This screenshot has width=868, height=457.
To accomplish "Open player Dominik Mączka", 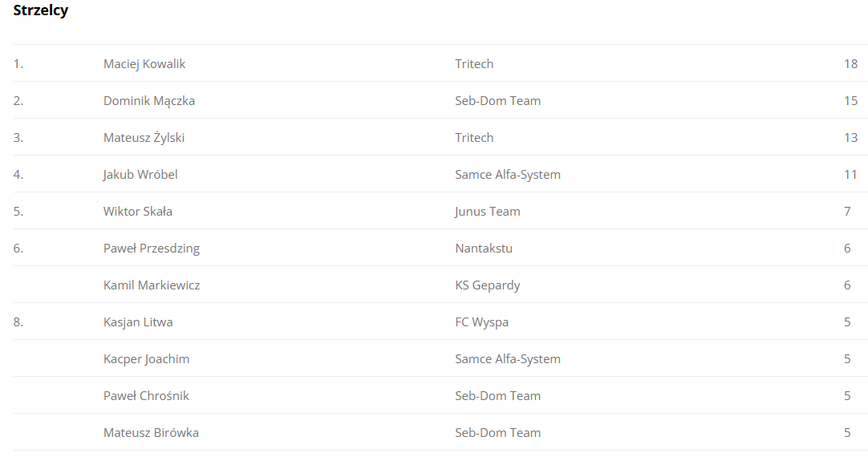I will pos(149,101).
